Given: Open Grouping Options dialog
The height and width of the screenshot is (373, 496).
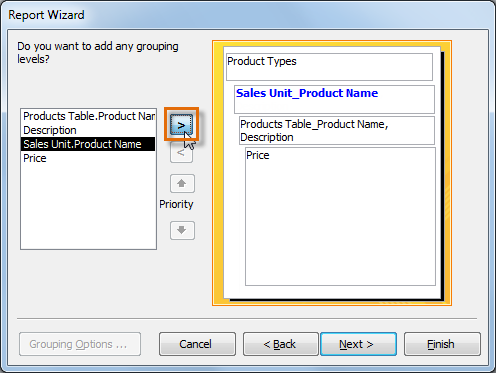Looking at the screenshot, I should pyautogui.click(x=80, y=344).
